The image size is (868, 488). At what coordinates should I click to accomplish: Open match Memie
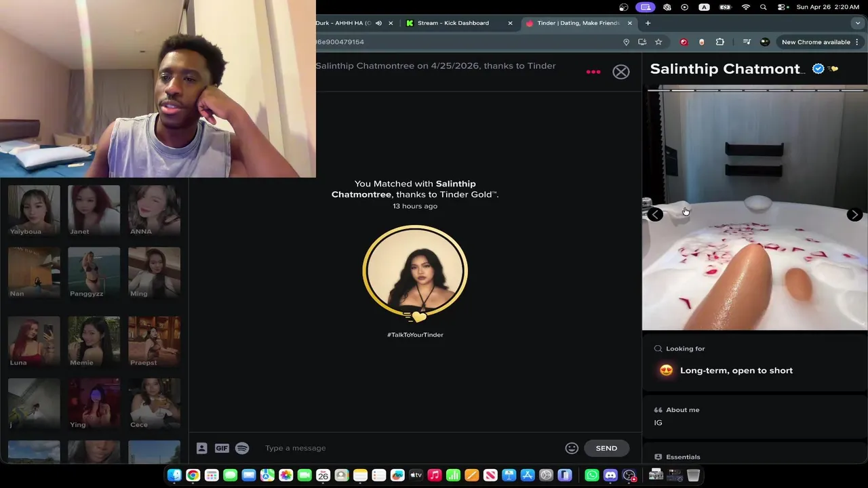pyautogui.click(x=94, y=342)
